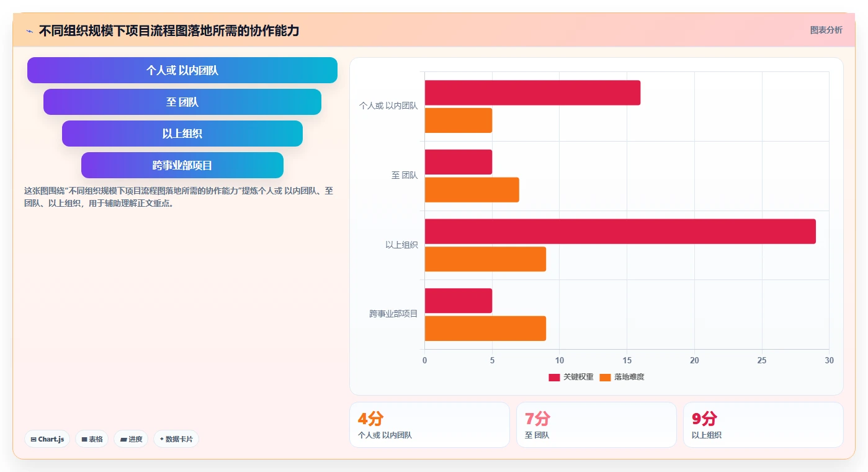Image resolution: width=868 pixels, height=472 pixels.
Task: Select the 跨事业部项目 funnel stage
Action: coord(182,165)
